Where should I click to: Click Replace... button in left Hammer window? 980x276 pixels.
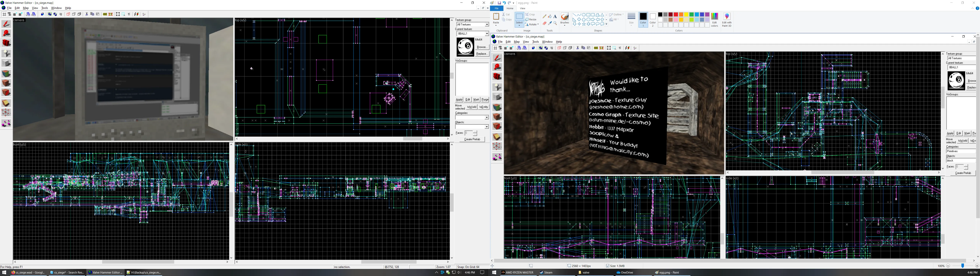click(x=482, y=54)
